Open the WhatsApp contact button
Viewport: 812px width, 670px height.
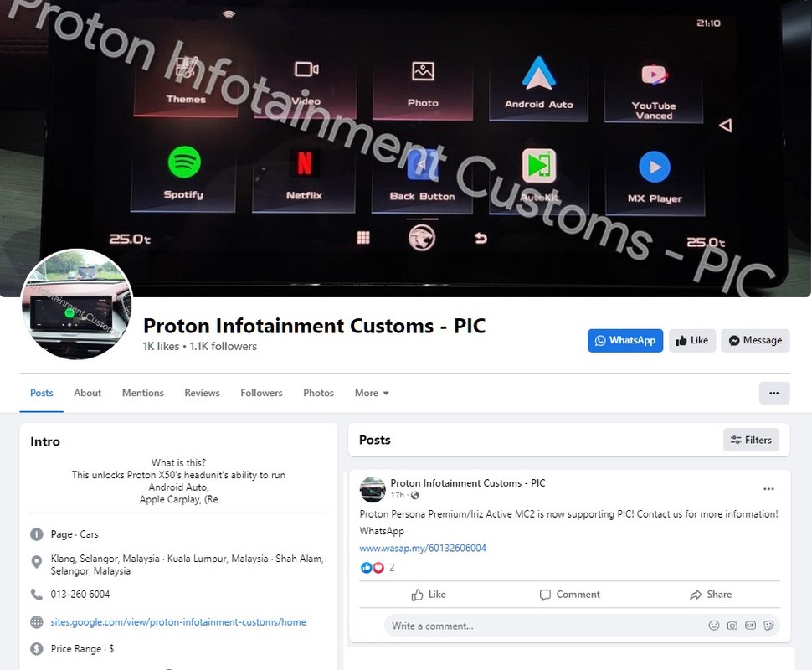click(x=625, y=340)
